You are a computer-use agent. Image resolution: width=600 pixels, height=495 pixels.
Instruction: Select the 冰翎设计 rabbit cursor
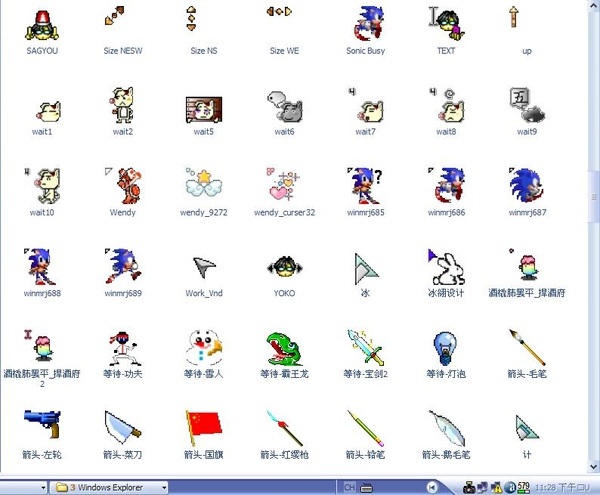(447, 267)
